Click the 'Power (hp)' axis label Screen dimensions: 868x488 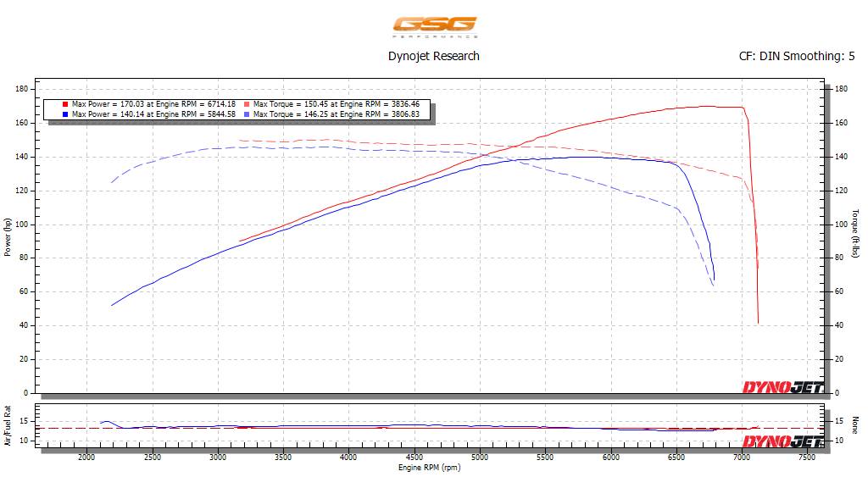pyautogui.click(x=7, y=237)
